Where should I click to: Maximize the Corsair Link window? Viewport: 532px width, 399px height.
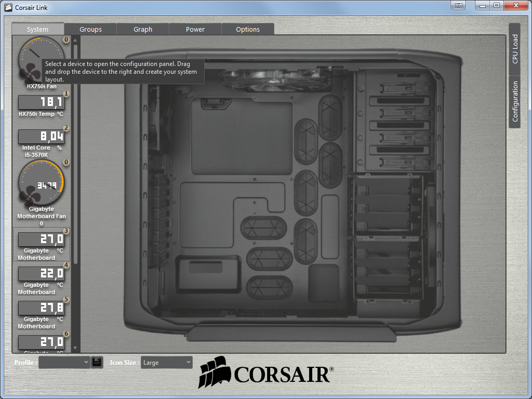click(x=497, y=5)
